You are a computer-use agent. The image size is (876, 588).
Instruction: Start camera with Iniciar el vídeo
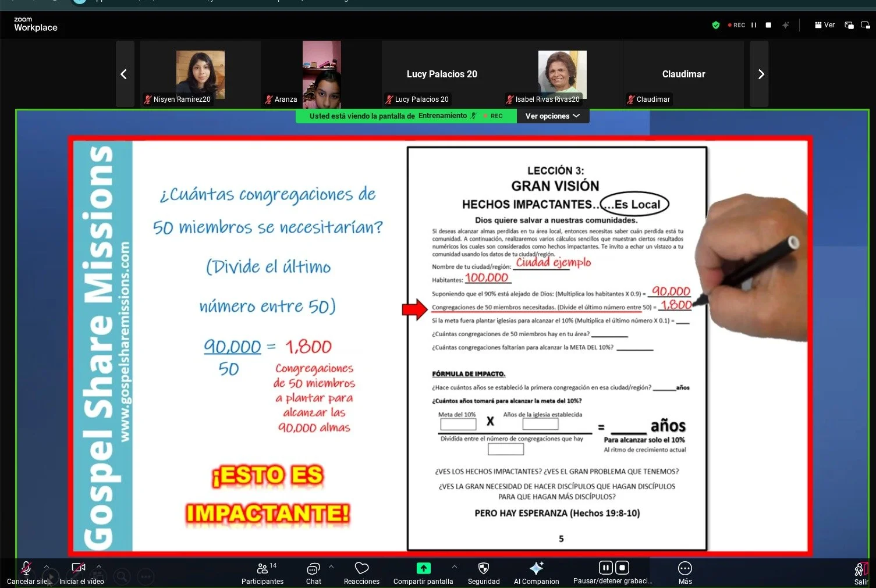78,568
